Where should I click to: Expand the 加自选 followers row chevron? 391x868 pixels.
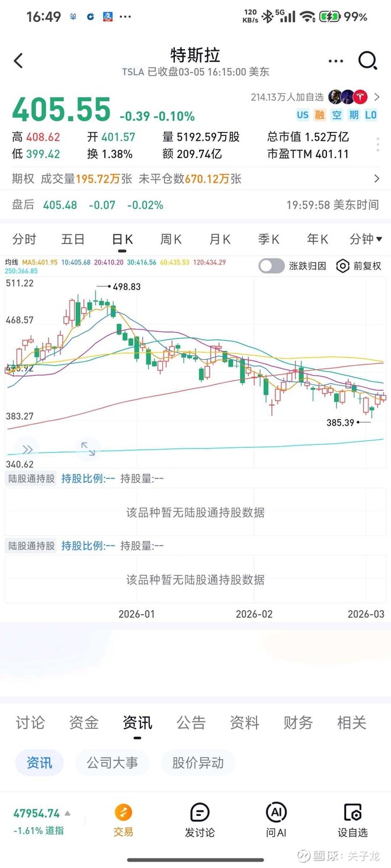point(377,95)
